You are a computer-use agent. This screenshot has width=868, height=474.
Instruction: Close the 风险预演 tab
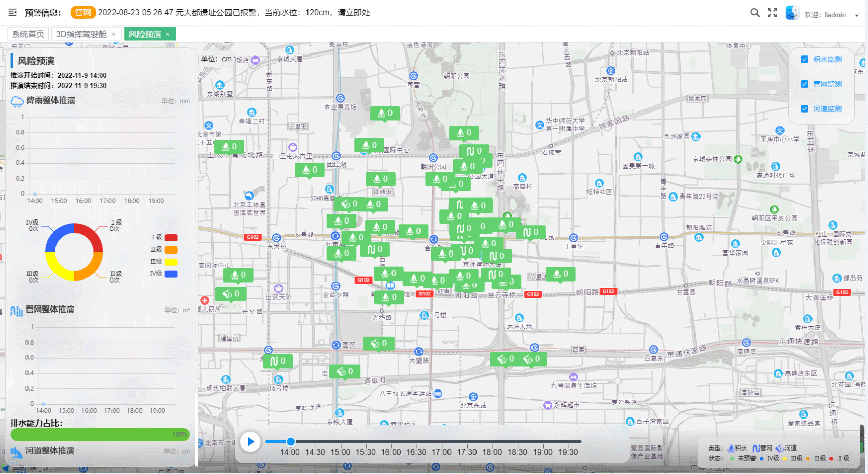click(167, 34)
